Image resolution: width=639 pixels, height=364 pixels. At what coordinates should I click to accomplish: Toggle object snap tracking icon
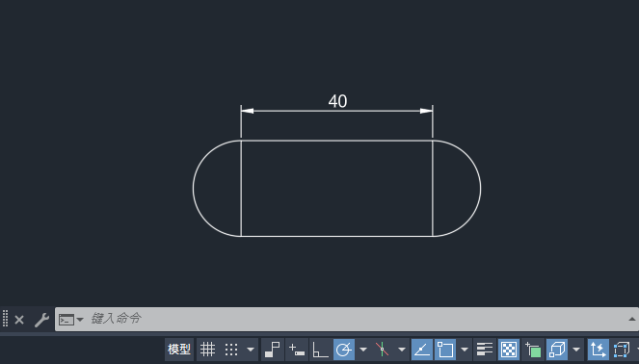pos(422,350)
